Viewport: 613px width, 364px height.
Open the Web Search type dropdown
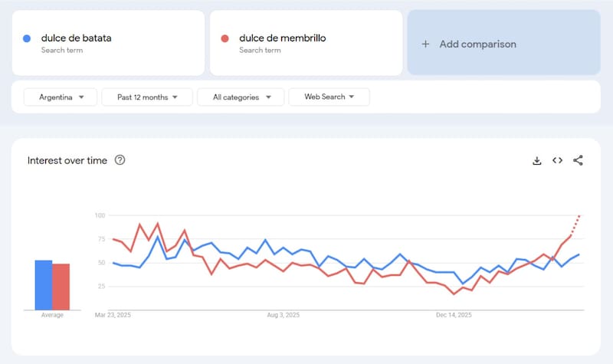pyautogui.click(x=329, y=97)
